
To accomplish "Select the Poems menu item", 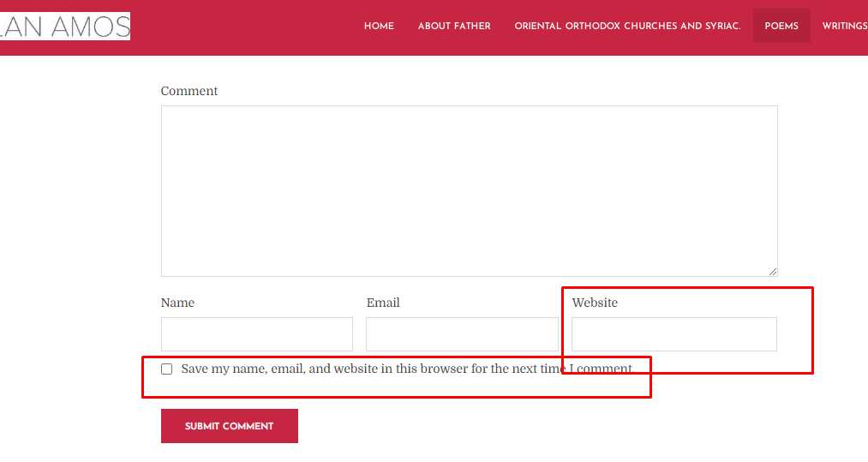I will (781, 26).
